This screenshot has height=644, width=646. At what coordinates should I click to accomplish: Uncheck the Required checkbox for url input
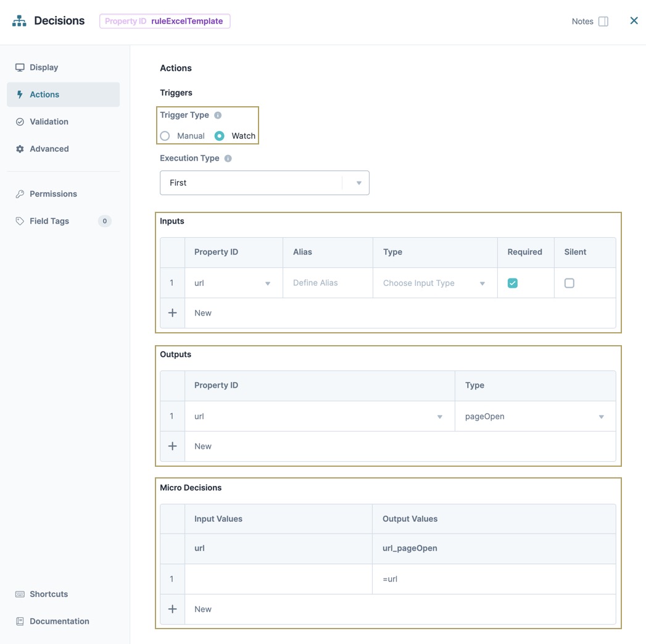coord(513,283)
